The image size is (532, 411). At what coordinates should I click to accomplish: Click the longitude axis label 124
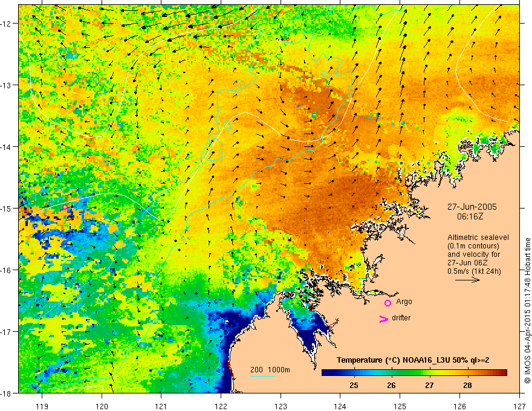point(340,406)
